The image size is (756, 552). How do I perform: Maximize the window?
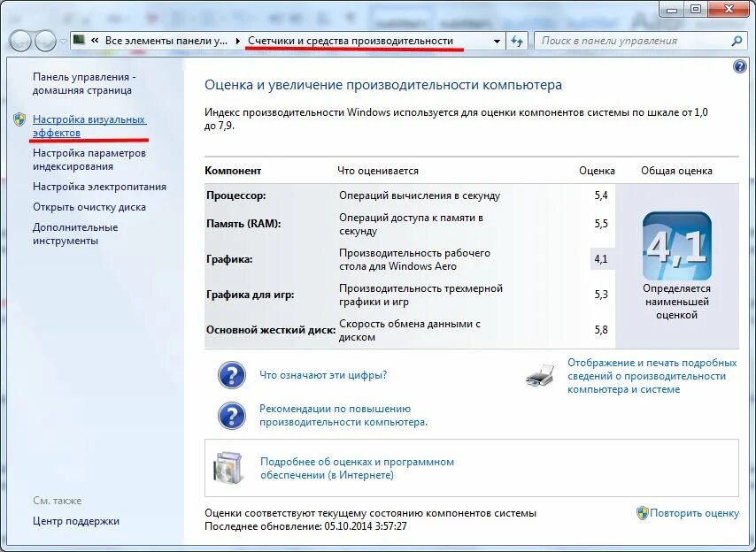695,10
